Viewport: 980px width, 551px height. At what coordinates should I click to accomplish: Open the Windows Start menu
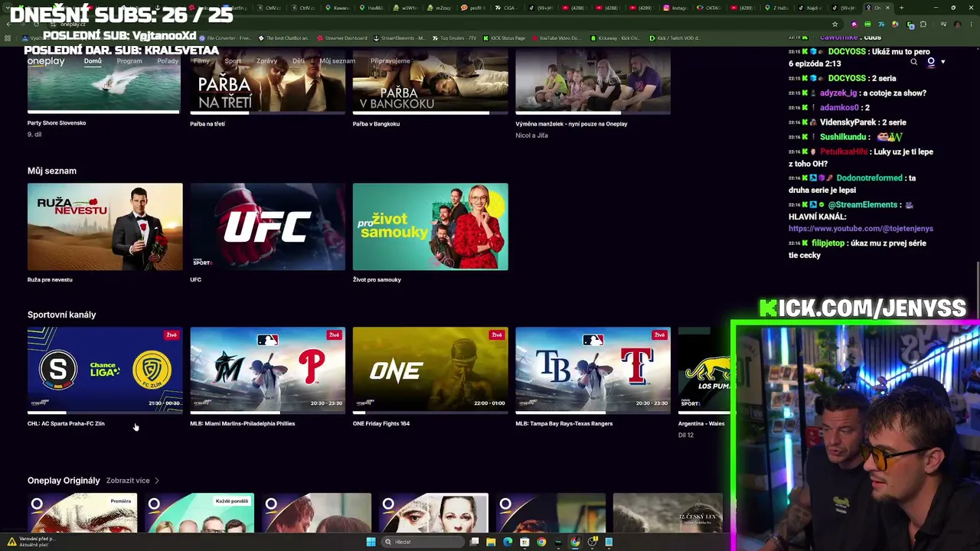point(371,542)
